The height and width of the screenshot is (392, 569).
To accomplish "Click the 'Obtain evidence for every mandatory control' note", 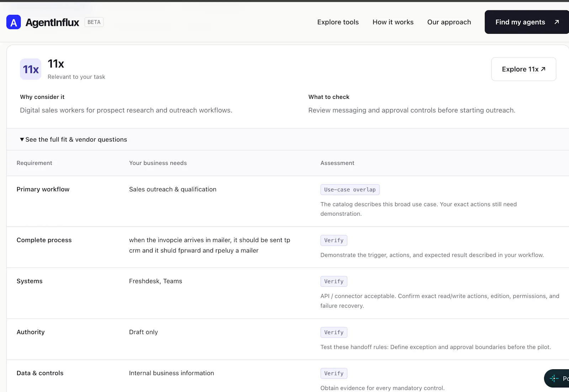I will click(x=382, y=388).
